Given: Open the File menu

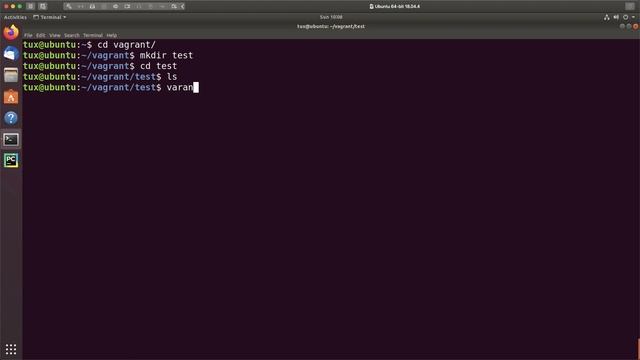Looking at the screenshot, I should pos(28,36).
